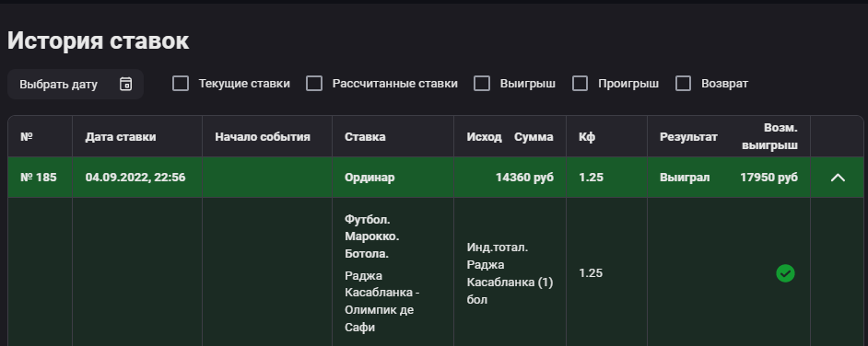
Task: Open the calendar icon in date picker
Action: coord(125,84)
